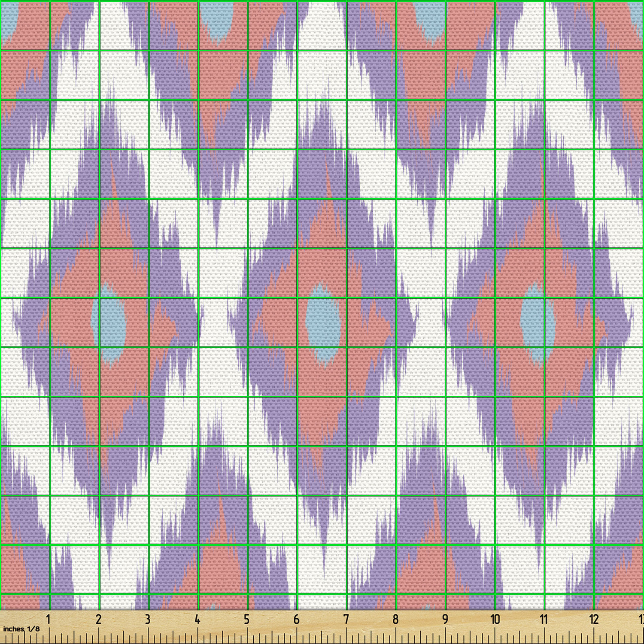
Task: Click the number 6 on the ruler
Action: coord(296,620)
